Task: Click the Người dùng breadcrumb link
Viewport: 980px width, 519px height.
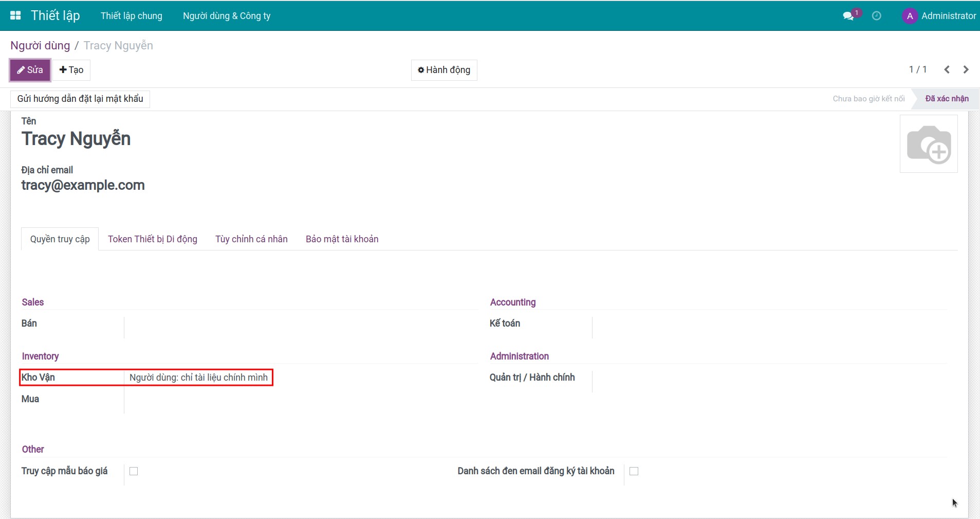Action: (40, 46)
